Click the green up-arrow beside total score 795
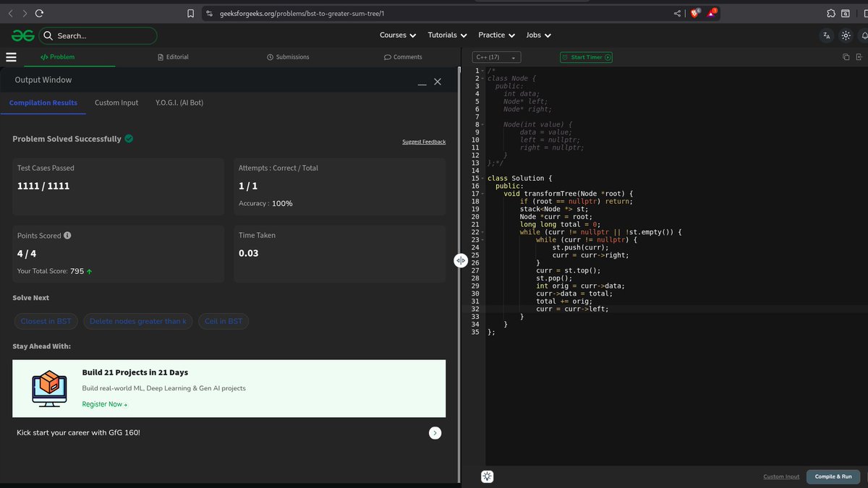 pyautogui.click(x=89, y=272)
